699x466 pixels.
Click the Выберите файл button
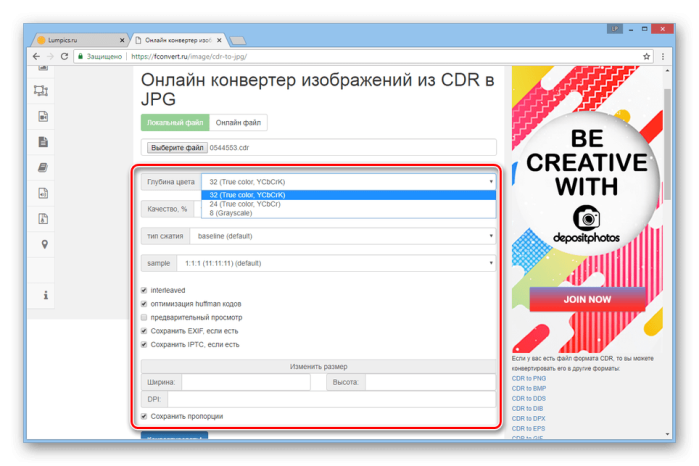click(x=177, y=148)
